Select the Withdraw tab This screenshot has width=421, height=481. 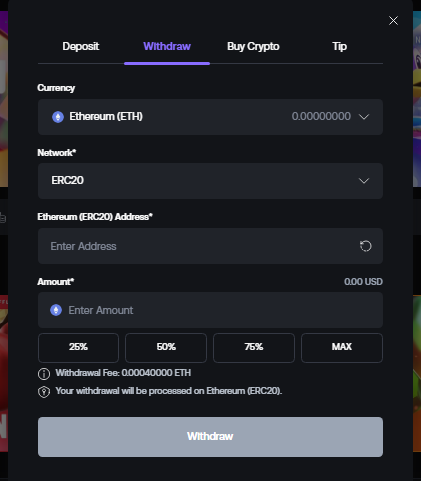tap(167, 46)
